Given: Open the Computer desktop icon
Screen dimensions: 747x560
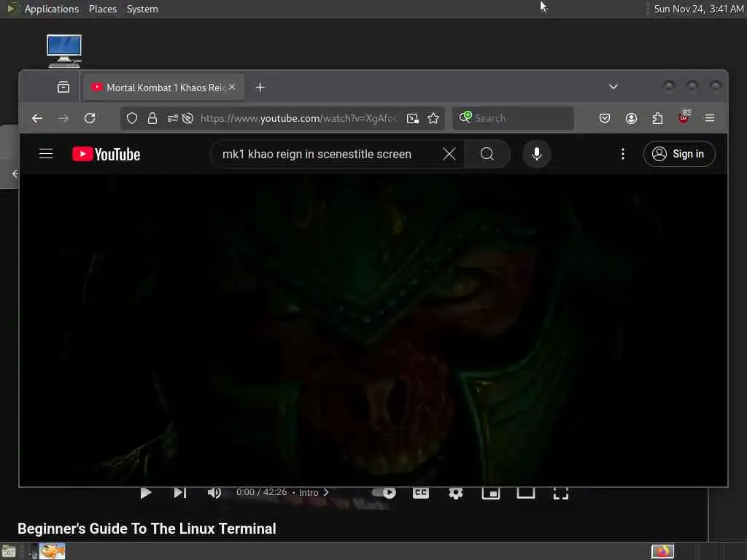Looking at the screenshot, I should (x=64, y=51).
